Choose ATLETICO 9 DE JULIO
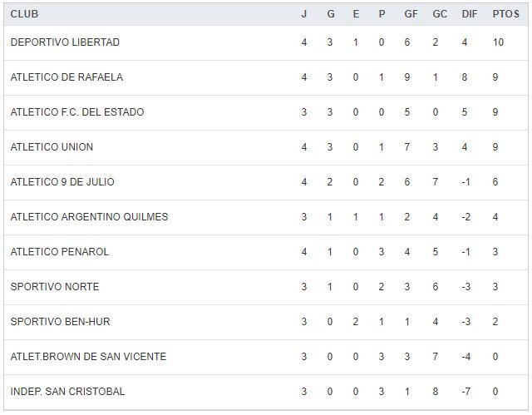The height and width of the screenshot is (415, 532). 62,182
